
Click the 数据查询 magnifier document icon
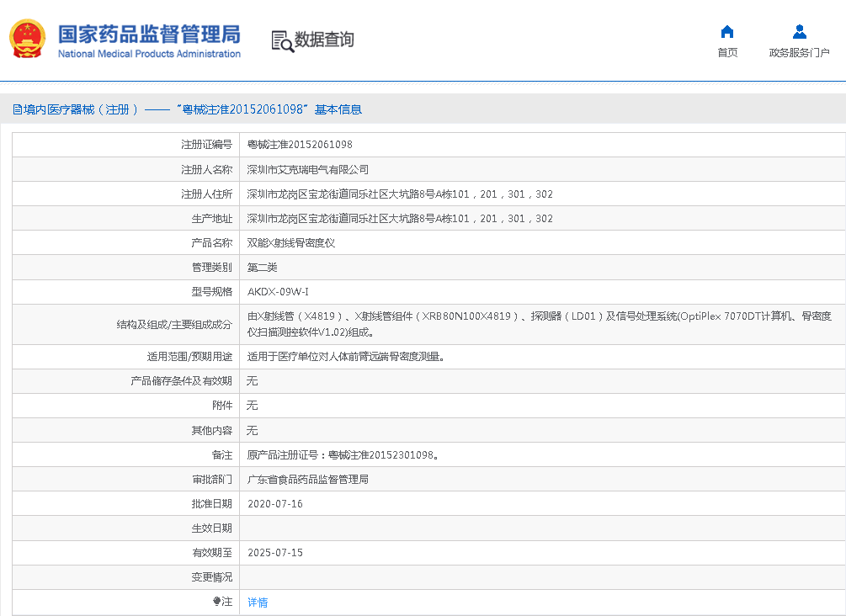click(282, 40)
